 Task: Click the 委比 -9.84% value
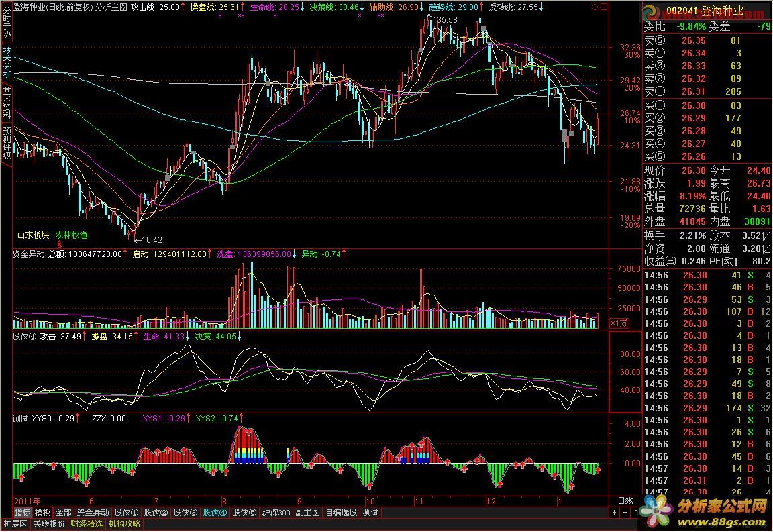675,26
